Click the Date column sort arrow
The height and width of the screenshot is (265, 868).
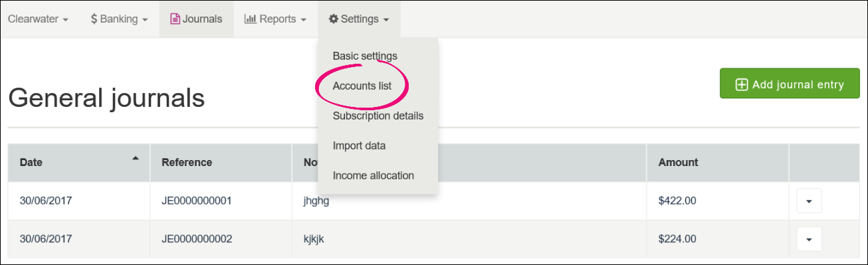[136, 158]
